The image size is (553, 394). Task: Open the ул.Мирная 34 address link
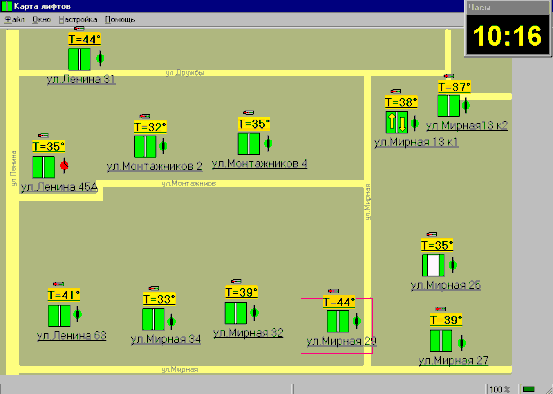(166, 339)
